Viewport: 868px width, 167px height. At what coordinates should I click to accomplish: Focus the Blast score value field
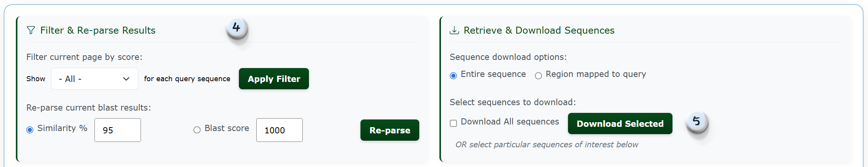point(280,130)
